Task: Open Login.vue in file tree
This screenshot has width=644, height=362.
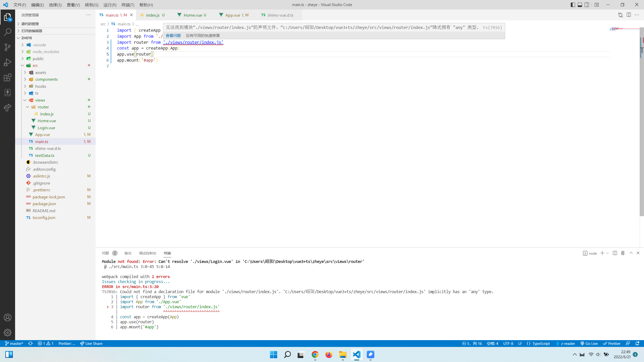Action: point(55,128)
